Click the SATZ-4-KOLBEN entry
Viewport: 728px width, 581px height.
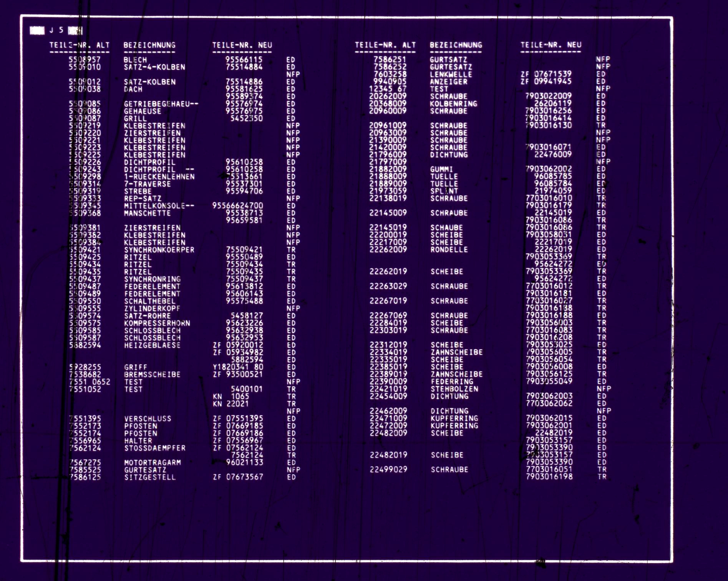coord(154,67)
